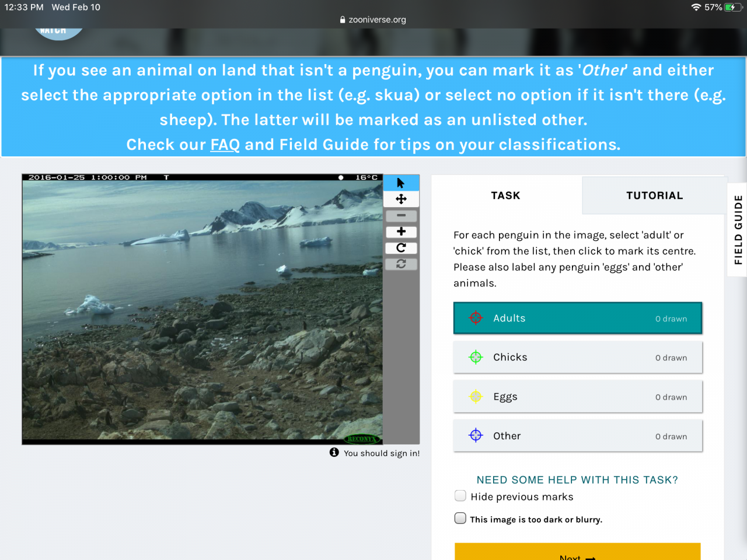Image resolution: width=747 pixels, height=560 pixels.
Task: Click the zooniverse.org address bar
Action: (373, 19)
